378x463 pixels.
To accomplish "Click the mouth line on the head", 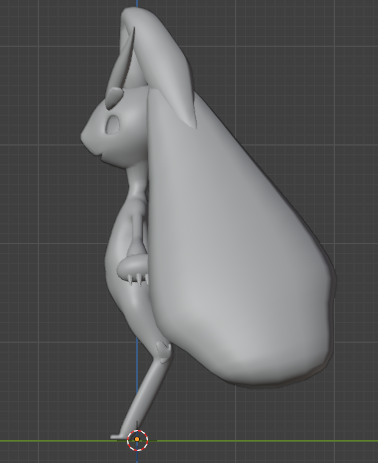I will point(98,154).
